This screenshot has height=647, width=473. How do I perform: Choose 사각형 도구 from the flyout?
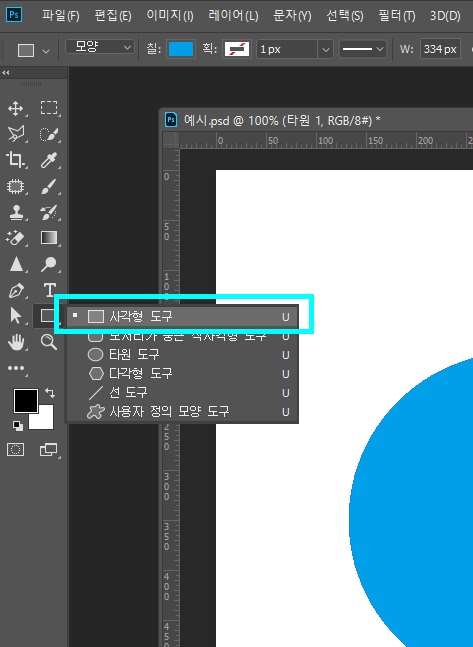(x=182, y=317)
